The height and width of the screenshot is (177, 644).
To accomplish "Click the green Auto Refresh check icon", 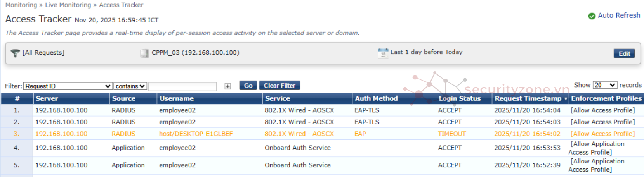I will [x=592, y=16].
